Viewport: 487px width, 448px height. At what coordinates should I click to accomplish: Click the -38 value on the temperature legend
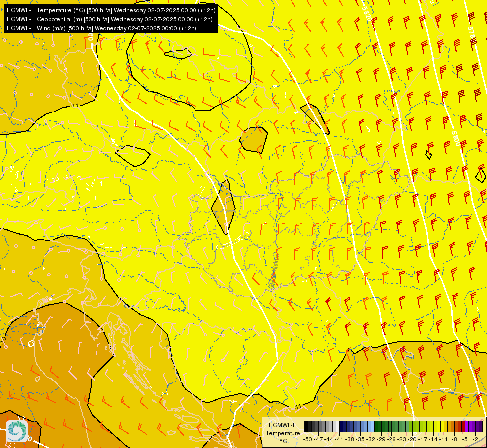point(350,439)
